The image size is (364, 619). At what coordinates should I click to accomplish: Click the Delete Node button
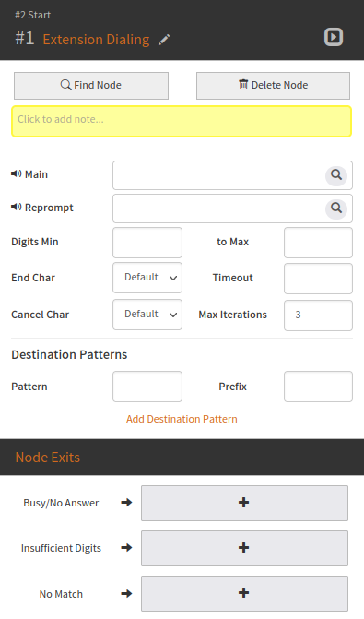[x=273, y=85]
